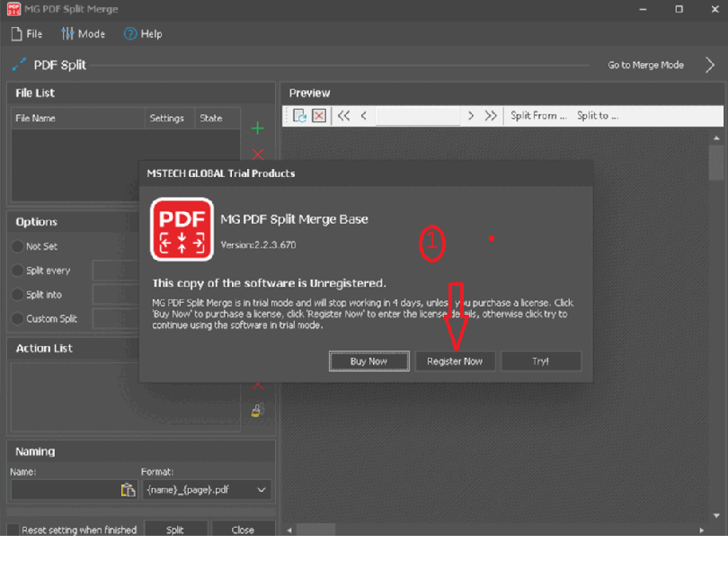Minimize the MG PDF Split Merge window
This screenshot has width=728, height=561.
(643, 9)
